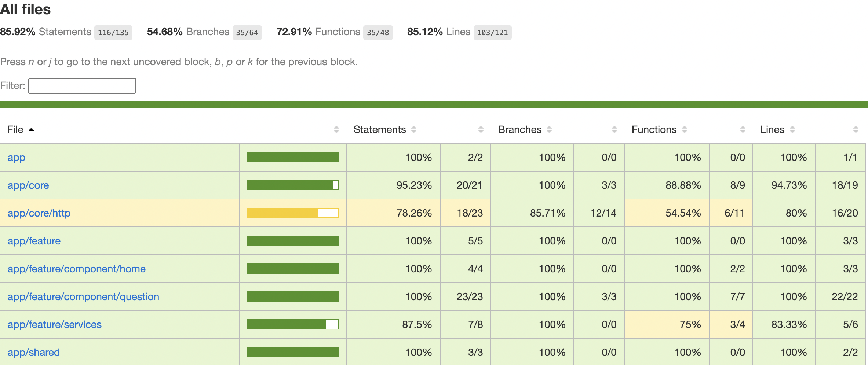The width and height of the screenshot is (868, 365).
Task: Click the yellow app/core/http coverage bar
Action: pyautogui.click(x=293, y=213)
